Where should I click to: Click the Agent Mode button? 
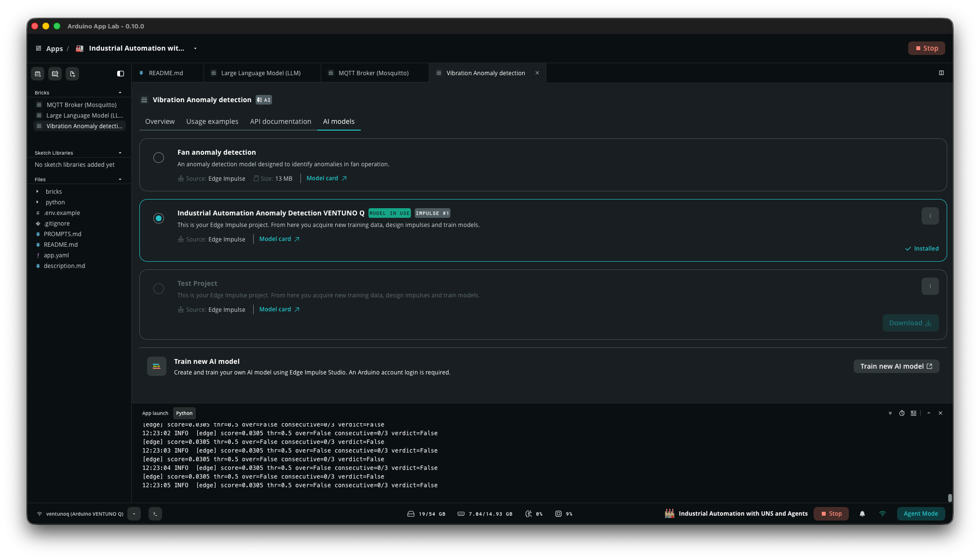921,514
